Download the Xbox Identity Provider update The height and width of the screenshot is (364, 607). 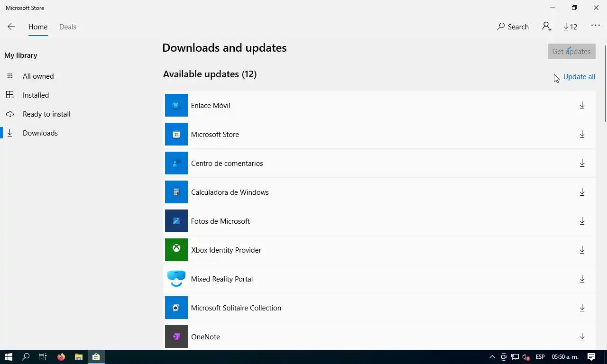582,250
